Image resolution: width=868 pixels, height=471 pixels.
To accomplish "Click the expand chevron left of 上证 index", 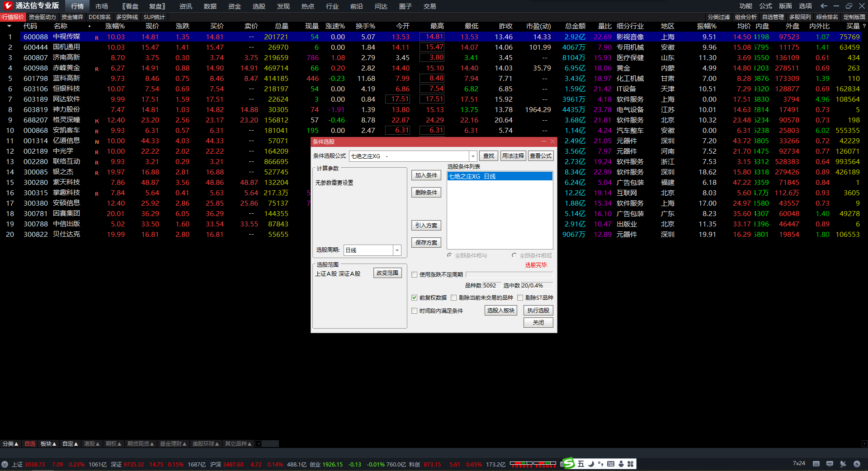I will click(x=5, y=464).
